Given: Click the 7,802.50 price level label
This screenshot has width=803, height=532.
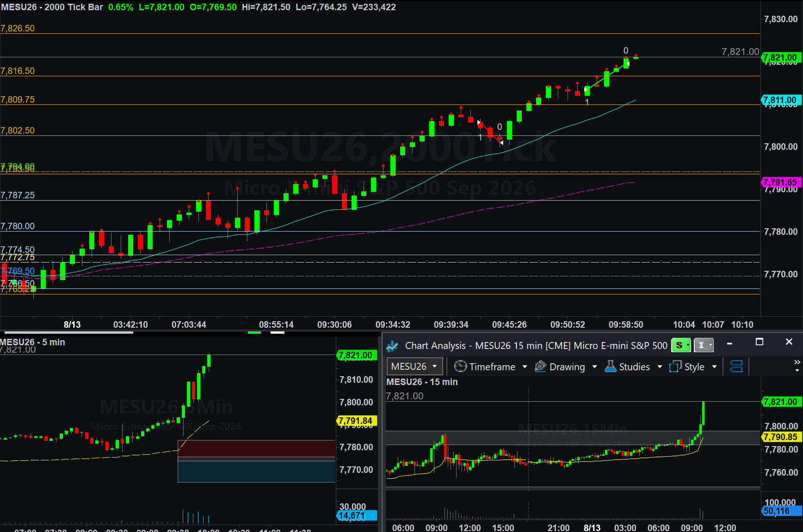Looking at the screenshot, I should tap(18, 130).
